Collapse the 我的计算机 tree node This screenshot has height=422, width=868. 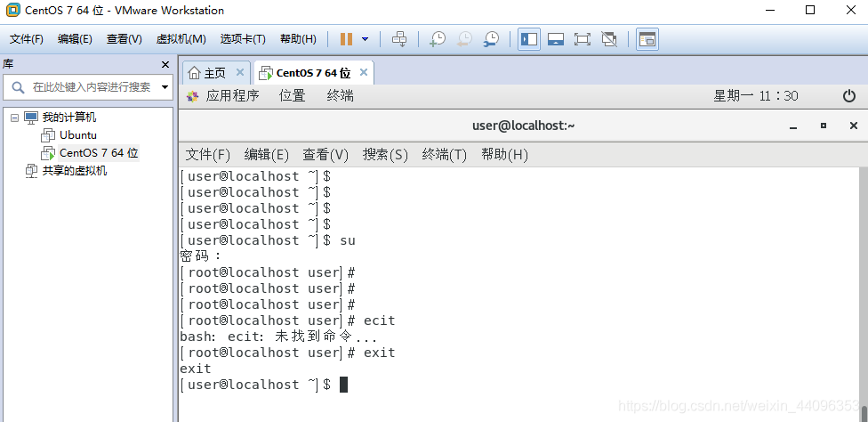pos(14,118)
